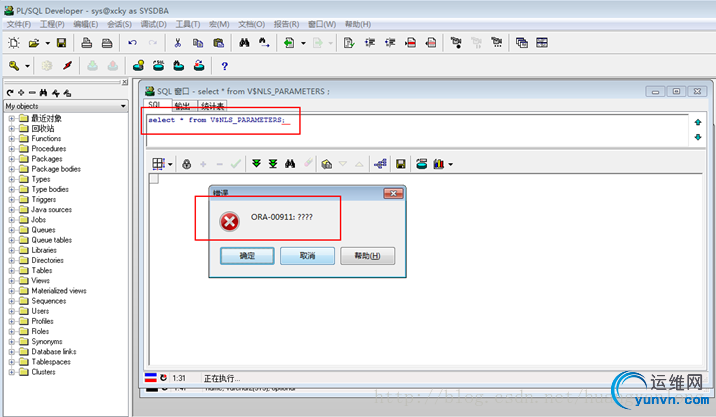Expand the Functions tree node
716x417 pixels.
click(x=11, y=138)
